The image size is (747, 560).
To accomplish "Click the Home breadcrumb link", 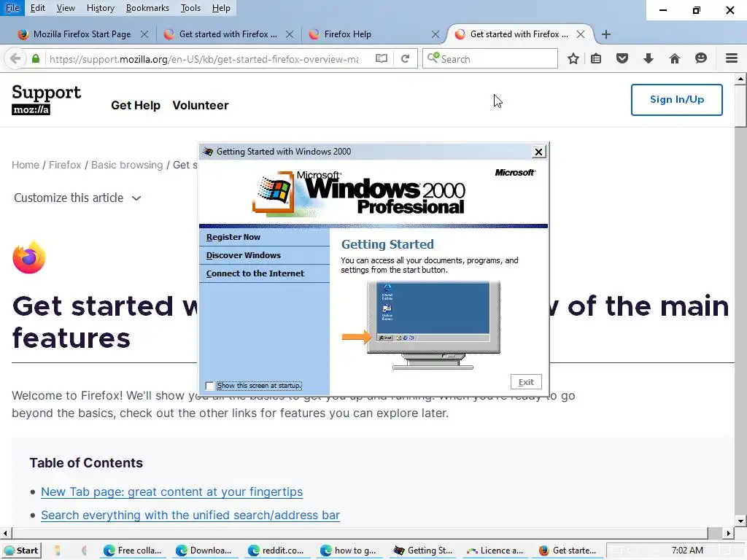I will (26, 165).
